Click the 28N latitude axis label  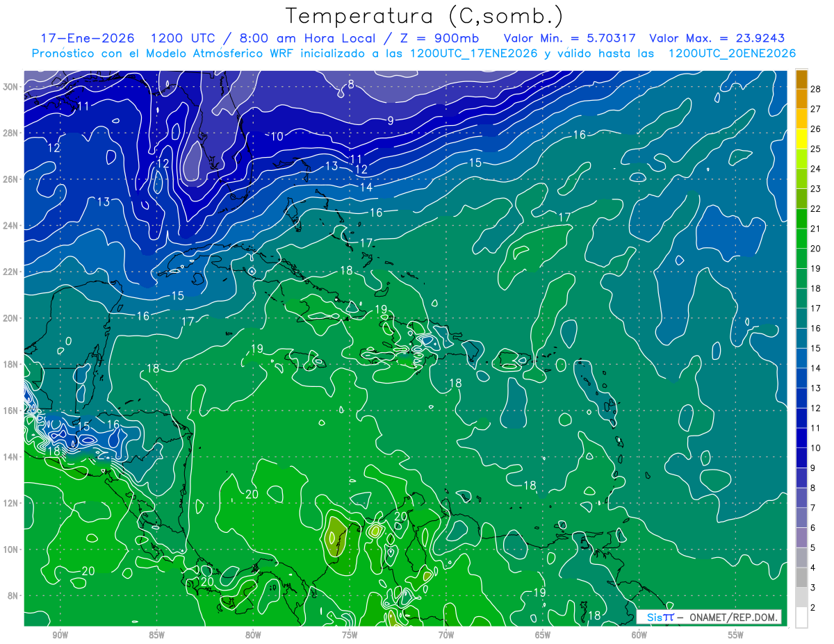pyautogui.click(x=12, y=133)
